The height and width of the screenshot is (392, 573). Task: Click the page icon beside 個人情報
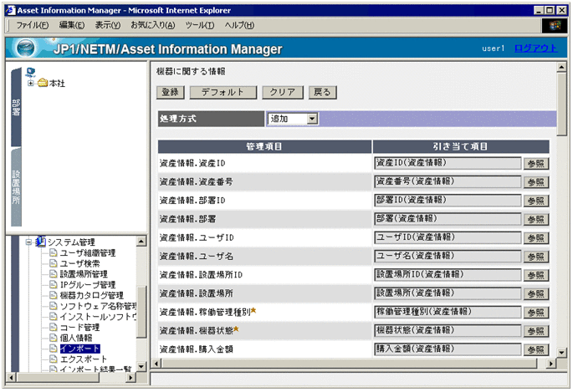53,338
